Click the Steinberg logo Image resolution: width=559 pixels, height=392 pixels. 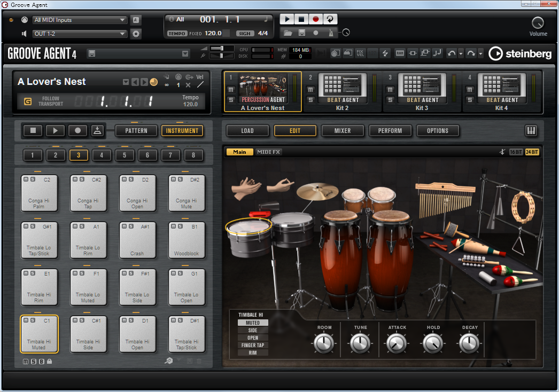tap(521, 53)
